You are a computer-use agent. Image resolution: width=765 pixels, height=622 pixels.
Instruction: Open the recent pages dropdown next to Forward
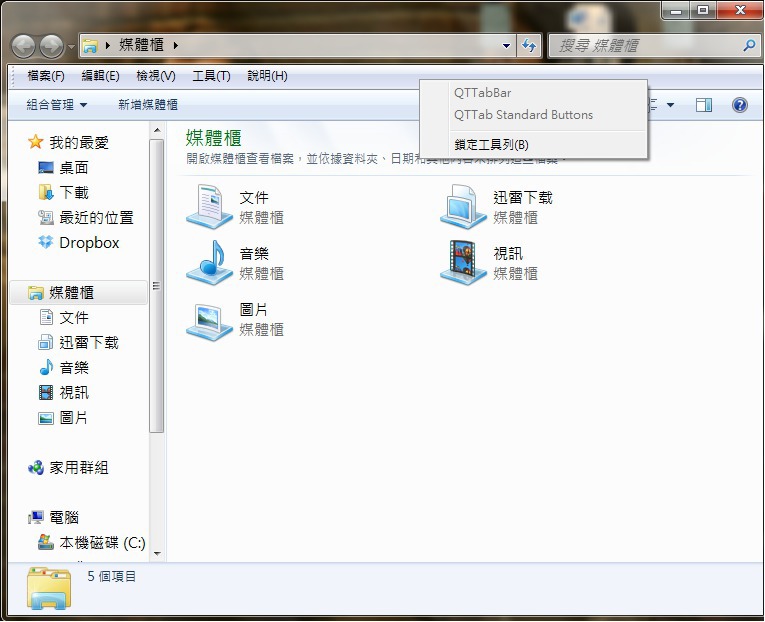(71, 47)
